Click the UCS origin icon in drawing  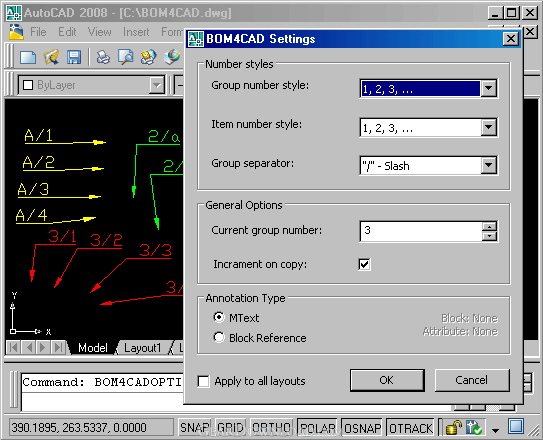point(13,331)
